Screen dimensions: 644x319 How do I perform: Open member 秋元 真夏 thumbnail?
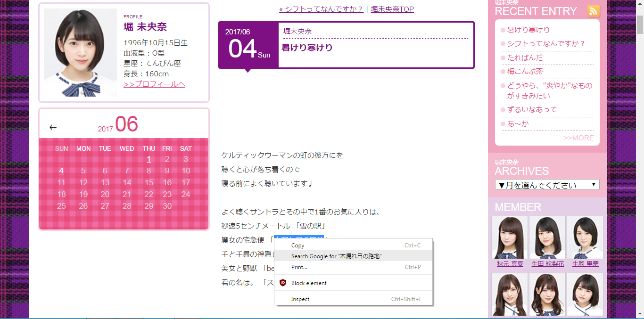[510, 237]
